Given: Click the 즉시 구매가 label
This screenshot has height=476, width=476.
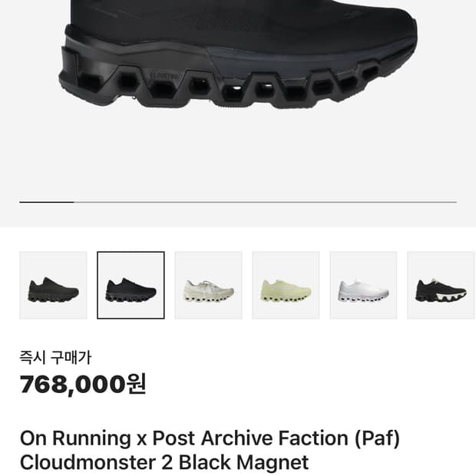Looking at the screenshot, I should coord(55,357).
